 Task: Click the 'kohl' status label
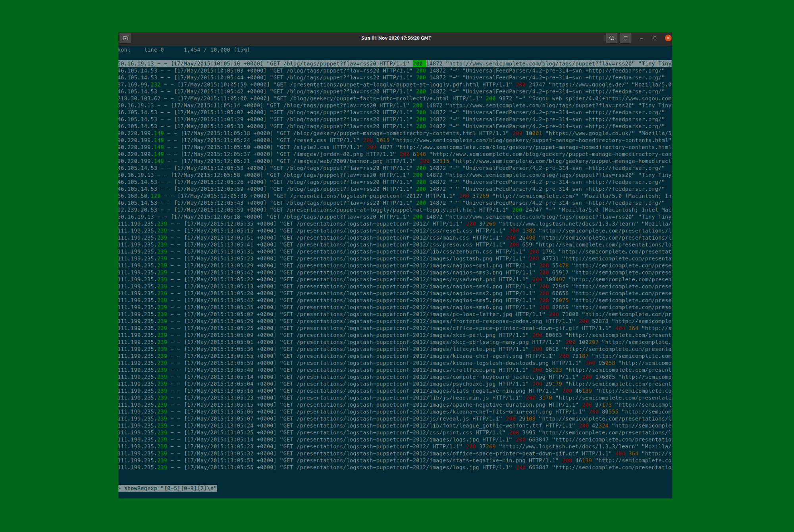124,50
